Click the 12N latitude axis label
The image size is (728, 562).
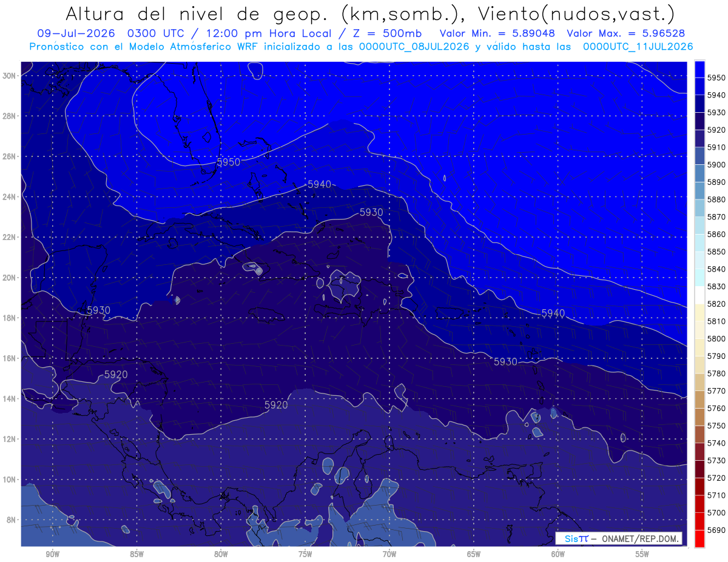coord(9,439)
